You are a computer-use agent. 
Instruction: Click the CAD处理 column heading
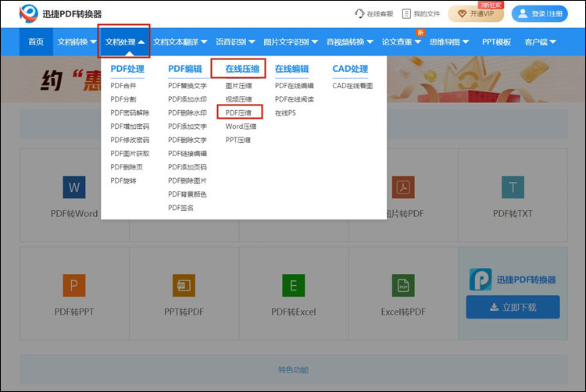point(350,69)
